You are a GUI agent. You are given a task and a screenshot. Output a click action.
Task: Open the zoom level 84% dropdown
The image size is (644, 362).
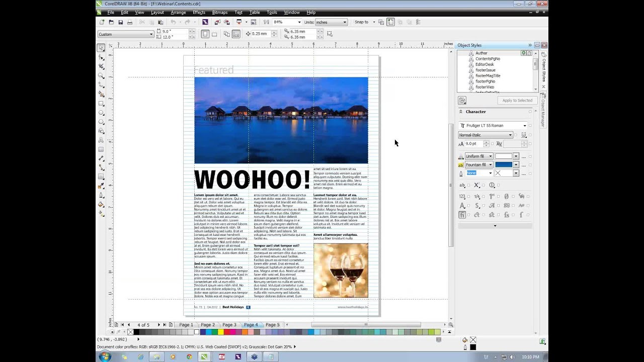[x=299, y=22]
